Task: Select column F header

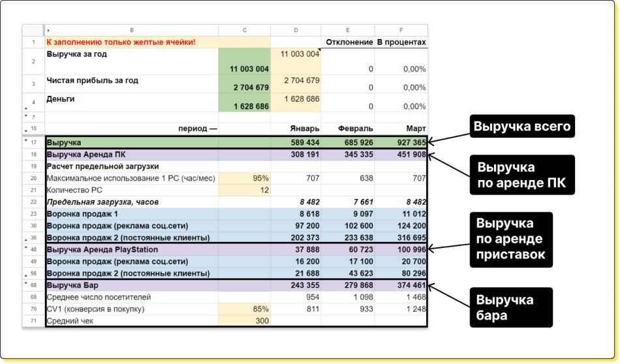Action: point(401,31)
